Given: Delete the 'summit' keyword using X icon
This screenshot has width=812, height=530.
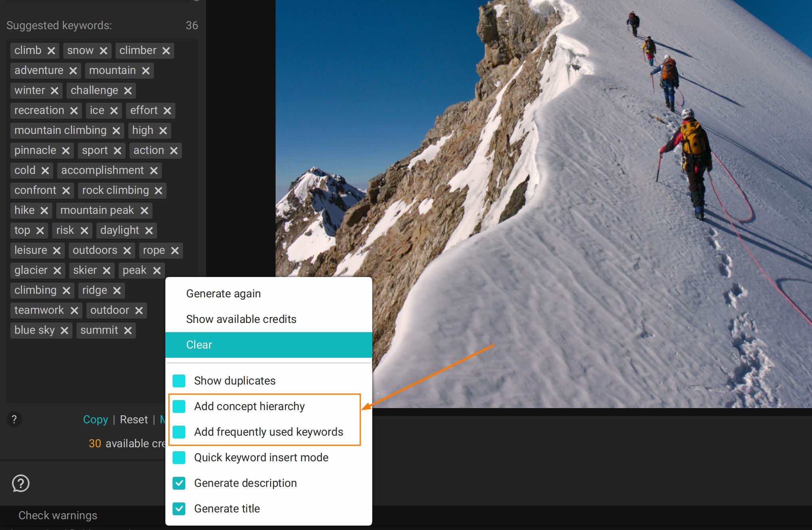Looking at the screenshot, I should (128, 331).
